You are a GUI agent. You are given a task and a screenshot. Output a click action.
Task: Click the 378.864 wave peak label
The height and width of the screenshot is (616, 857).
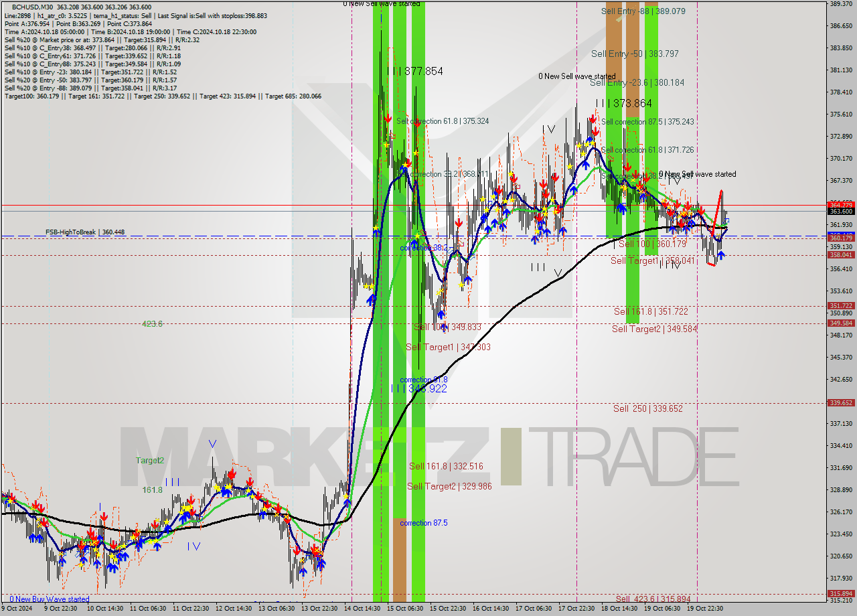pyautogui.click(x=623, y=104)
